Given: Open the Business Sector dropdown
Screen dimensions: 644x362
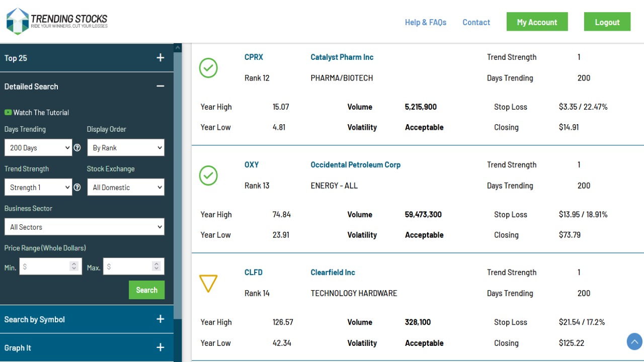Looking at the screenshot, I should pos(85,227).
